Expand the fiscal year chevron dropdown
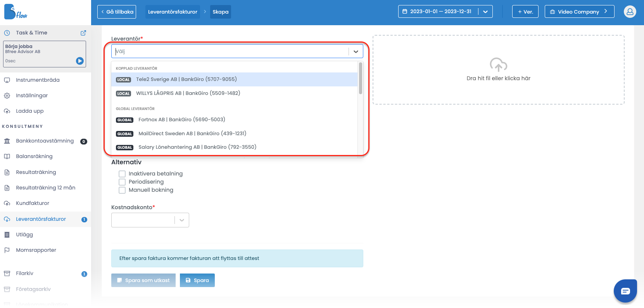This screenshot has height=308, width=644. pos(485,12)
